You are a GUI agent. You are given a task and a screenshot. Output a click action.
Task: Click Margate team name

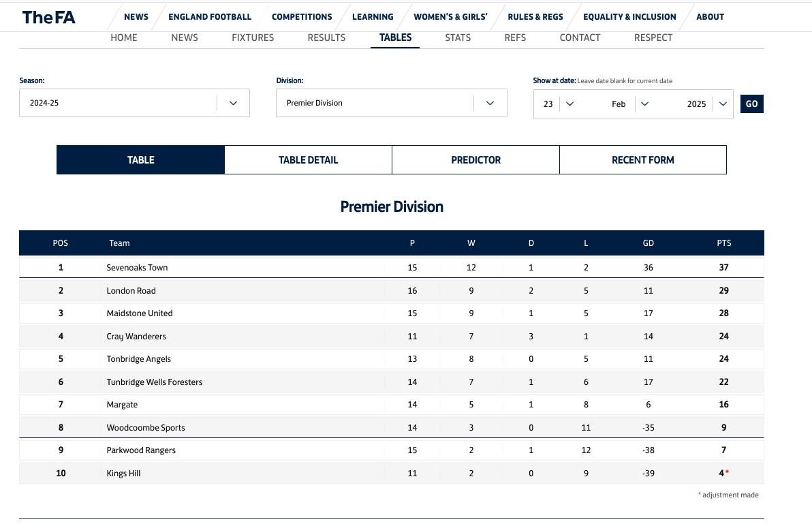pos(122,405)
